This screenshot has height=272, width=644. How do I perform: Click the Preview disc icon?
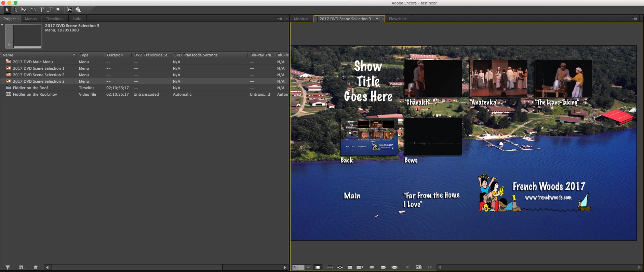[x=78, y=10]
